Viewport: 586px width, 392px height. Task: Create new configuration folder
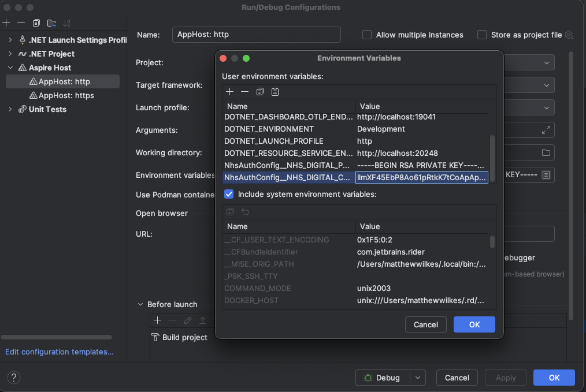(51, 23)
